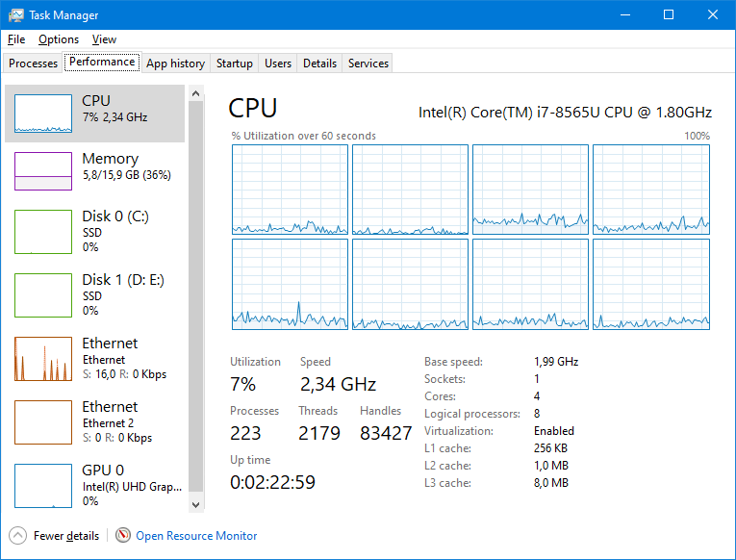Switch to the Startup tab

pyautogui.click(x=235, y=64)
